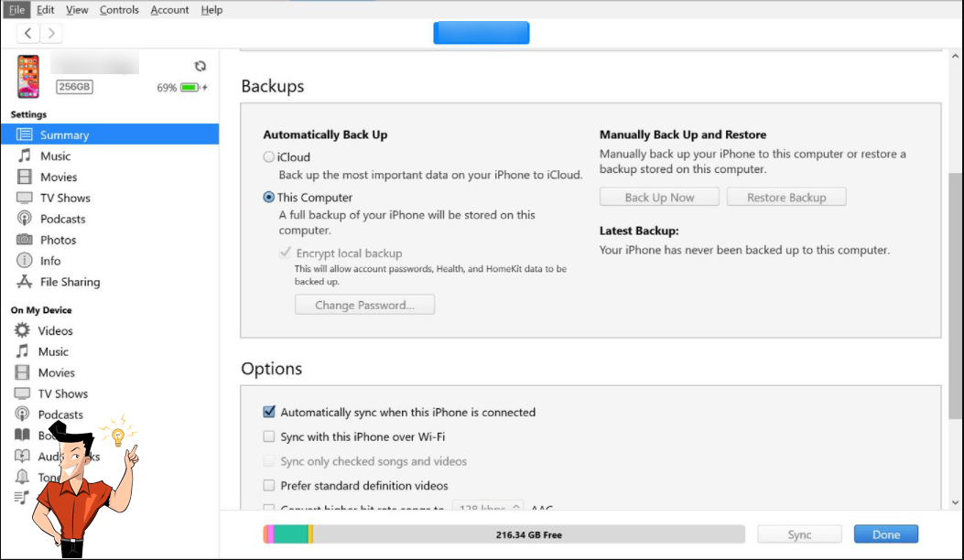Screen dimensions: 964x560
Task: Uncheck Automatically sync when this iPhone is connected
Action: point(269,413)
